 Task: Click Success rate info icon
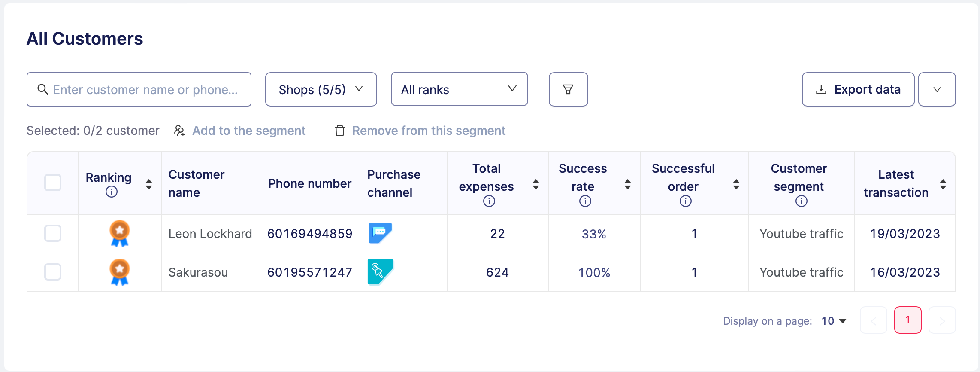pos(585,201)
